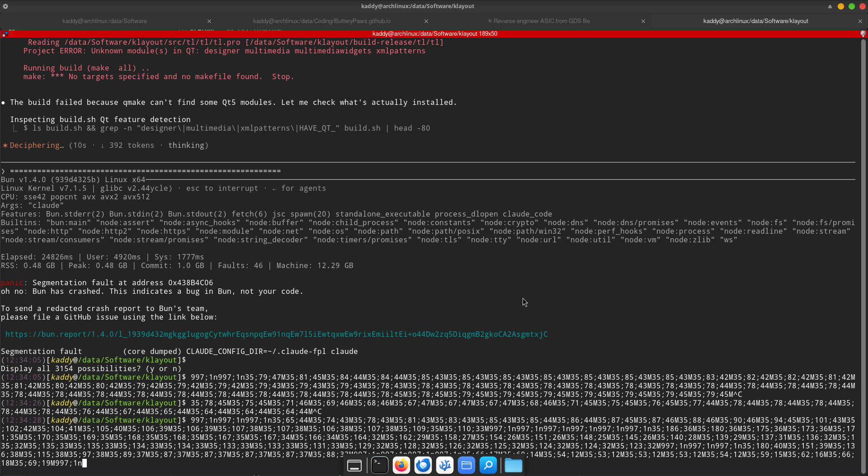Open the light blue folder in dock

click(x=513, y=465)
